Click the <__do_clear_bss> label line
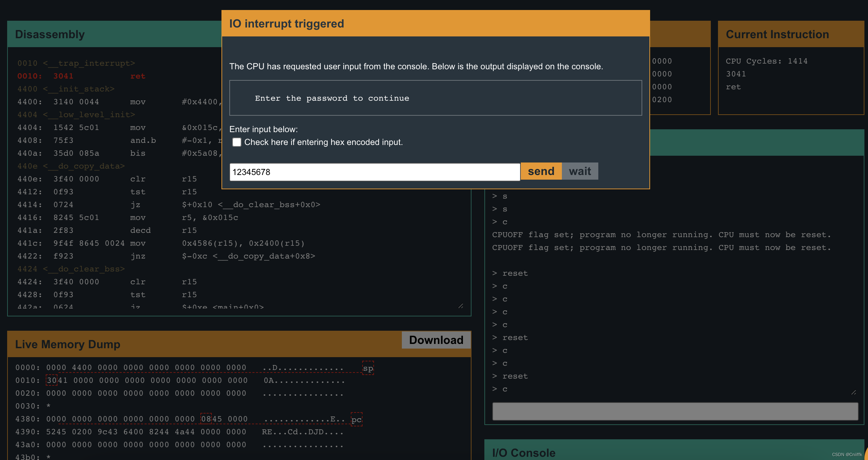The height and width of the screenshot is (460, 868). (71, 269)
